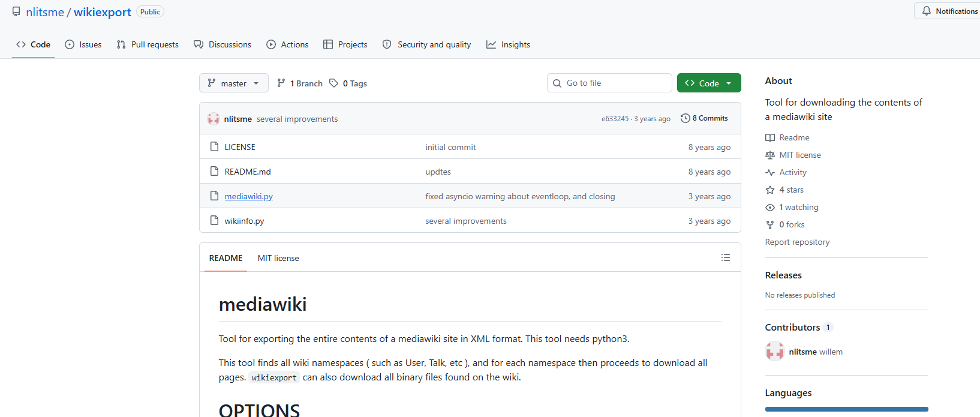Open the wikiexport repository link
This screenshot has height=417, width=980.
103,12
